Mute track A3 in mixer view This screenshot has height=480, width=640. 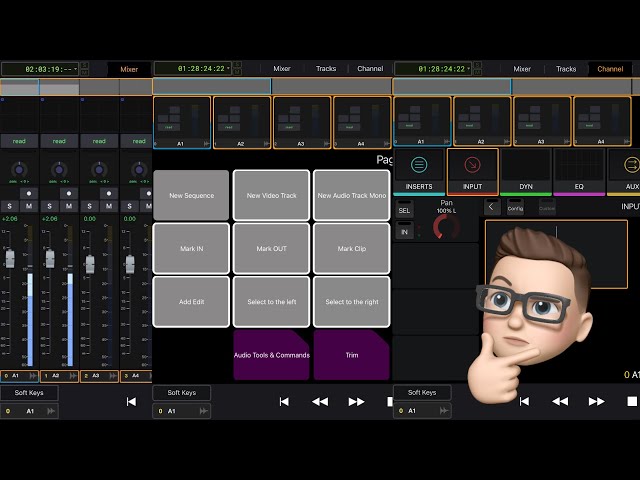(109, 206)
